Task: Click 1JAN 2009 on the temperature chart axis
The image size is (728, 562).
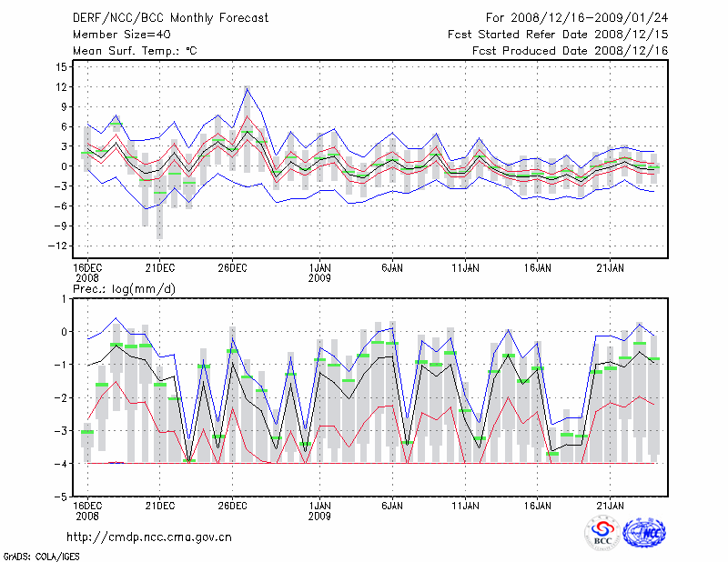Action: 319,272
